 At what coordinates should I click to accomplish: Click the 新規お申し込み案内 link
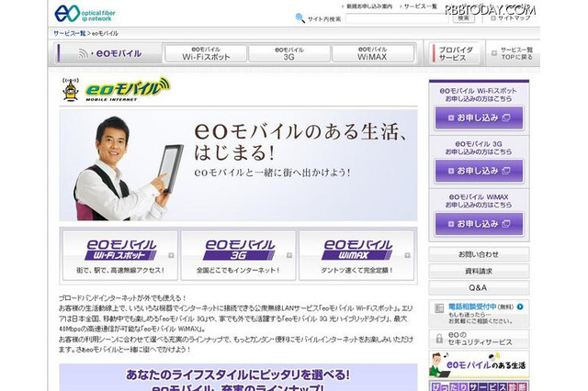point(369,6)
